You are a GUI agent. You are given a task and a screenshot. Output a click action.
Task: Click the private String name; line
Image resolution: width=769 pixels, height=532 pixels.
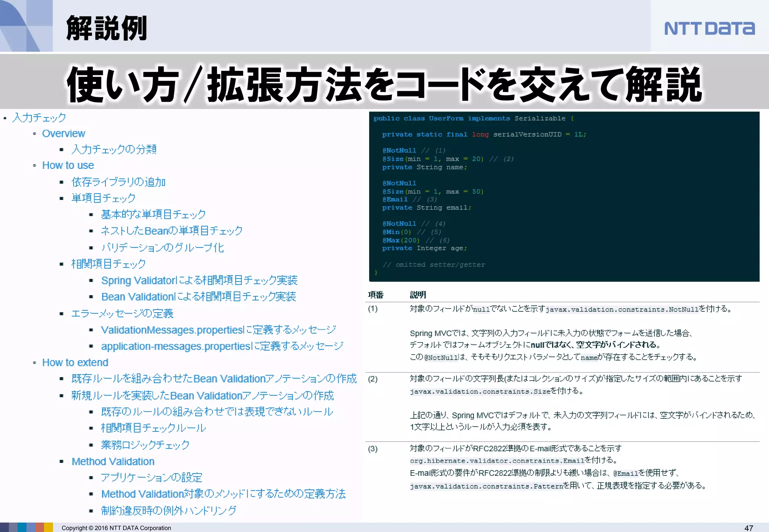(424, 167)
